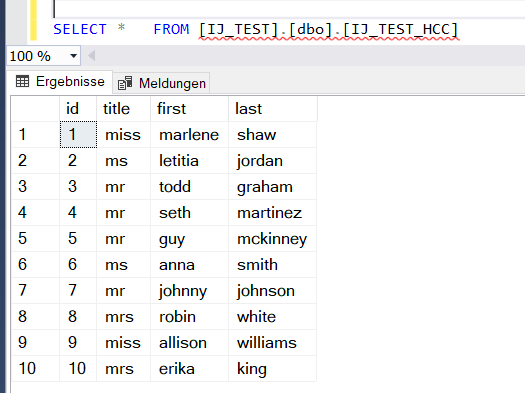
Task: Click the scroll-left arrow beside zoom box
Action: click(92, 56)
